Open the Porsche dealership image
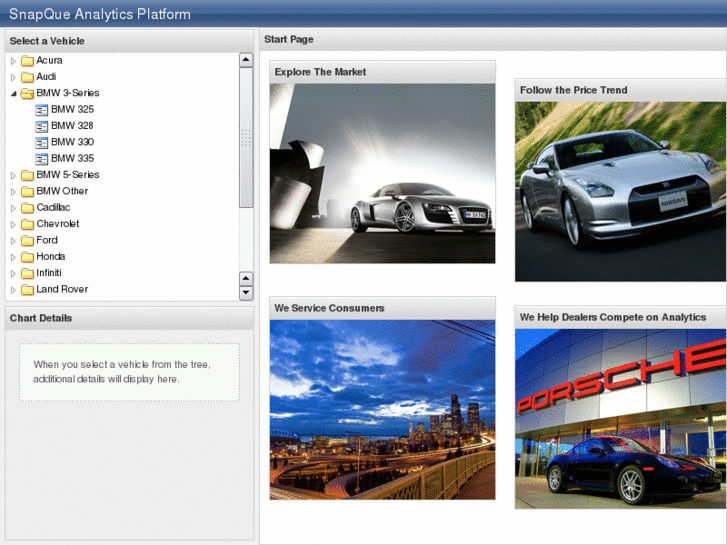The height and width of the screenshot is (545, 727). [x=620, y=419]
